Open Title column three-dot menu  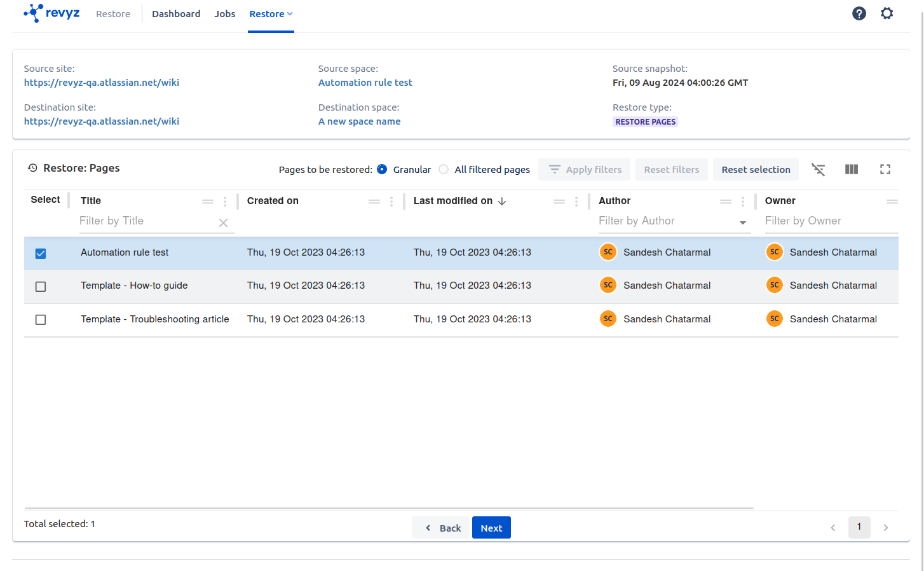tap(225, 202)
